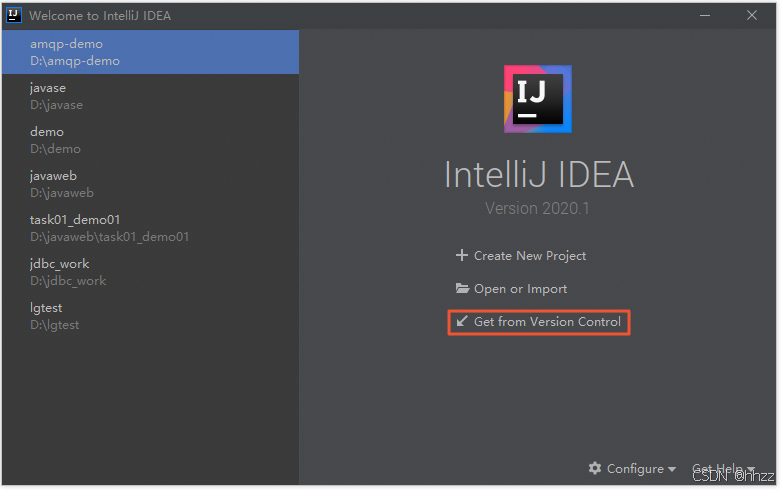Click the Configure gear icon

[595, 468]
